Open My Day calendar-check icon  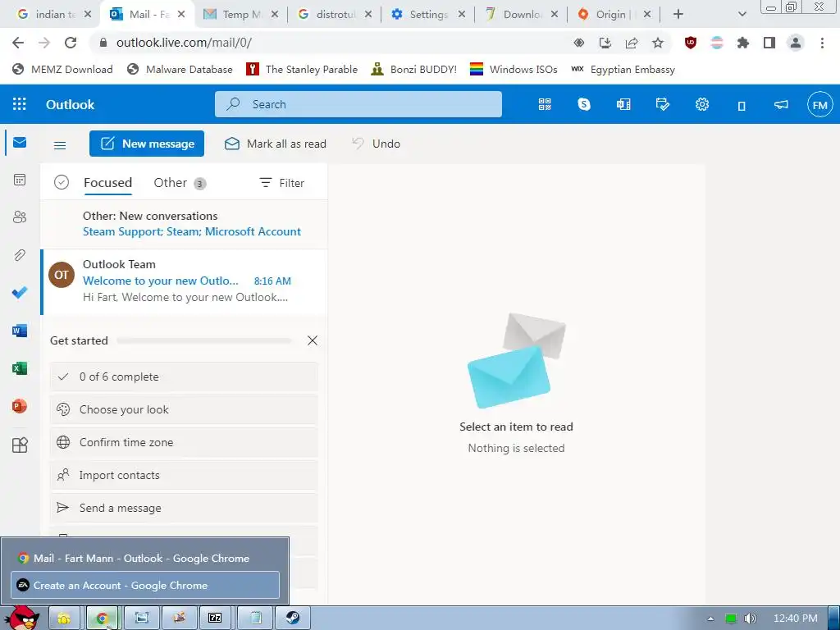[663, 104]
